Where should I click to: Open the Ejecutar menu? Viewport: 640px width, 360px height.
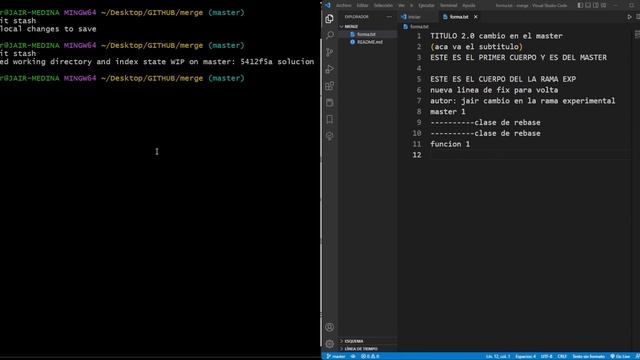point(427,5)
